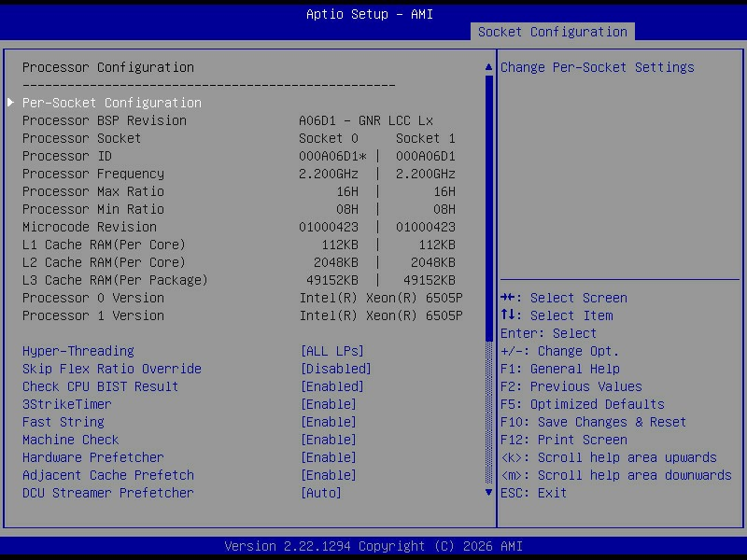Change Skip Flex Ratio Override [Disabled] value
The height and width of the screenshot is (560, 747).
coord(336,369)
